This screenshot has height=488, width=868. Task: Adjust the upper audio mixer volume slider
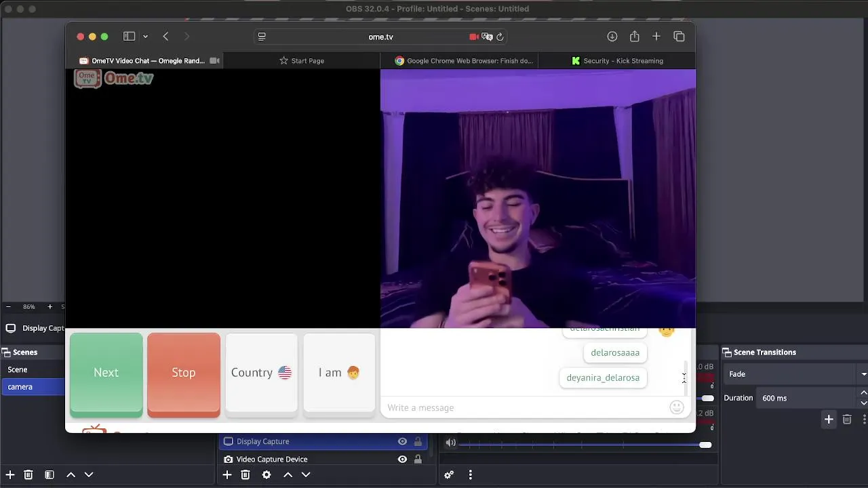[x=707, y=399]
